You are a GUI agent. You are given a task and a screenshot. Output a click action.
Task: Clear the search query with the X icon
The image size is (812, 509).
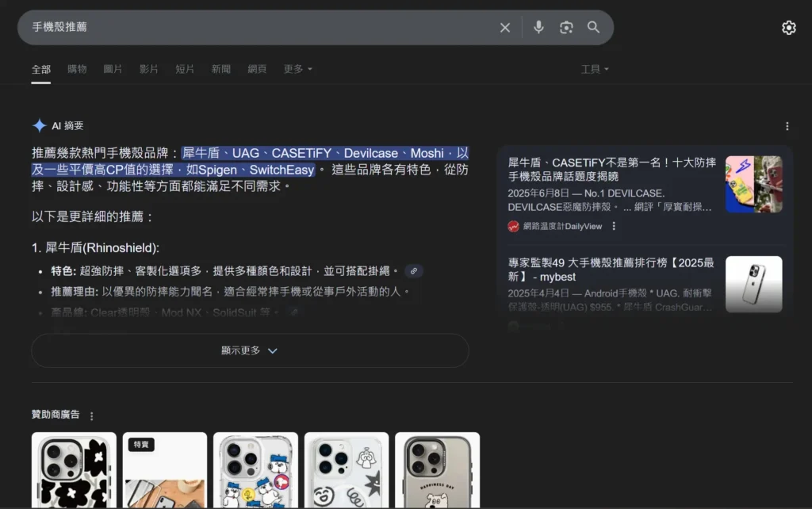[505, 27]
